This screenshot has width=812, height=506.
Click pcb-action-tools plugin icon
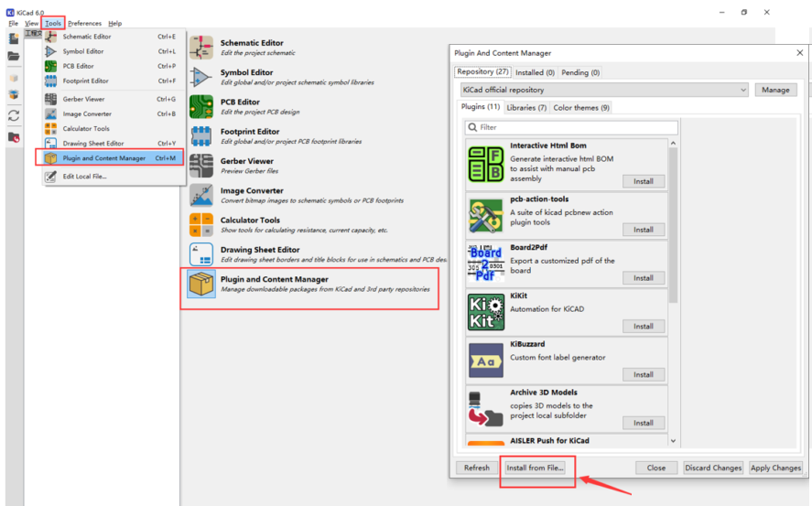click(x=486, y=216)
